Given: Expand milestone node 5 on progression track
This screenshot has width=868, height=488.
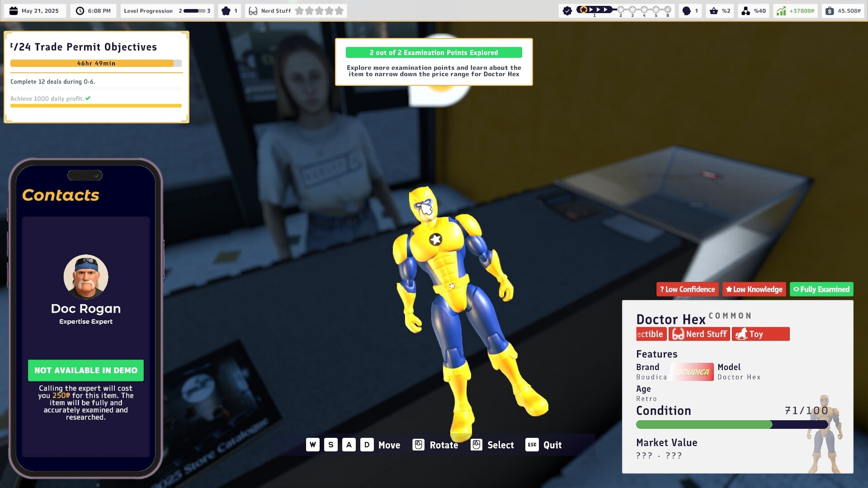Looking at the screenshot, I should pos(656,9).
